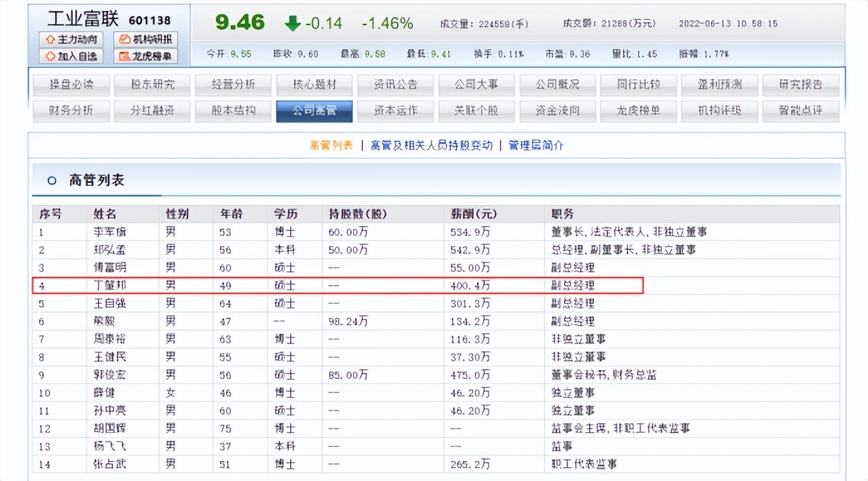
Task: Open the 资讯公告 tab
Action: pyautogui.click(x=396, y=84)
